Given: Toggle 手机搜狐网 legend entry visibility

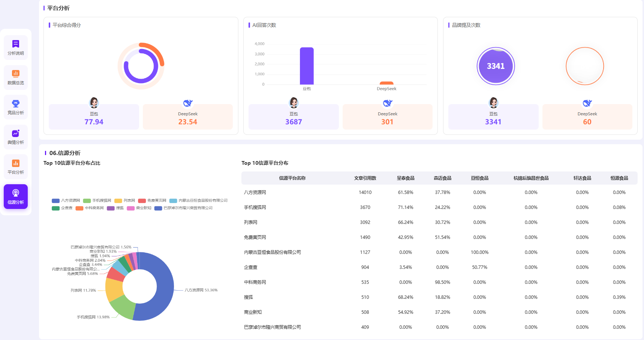Looking at the screenshot, I should tap(97, 201).
